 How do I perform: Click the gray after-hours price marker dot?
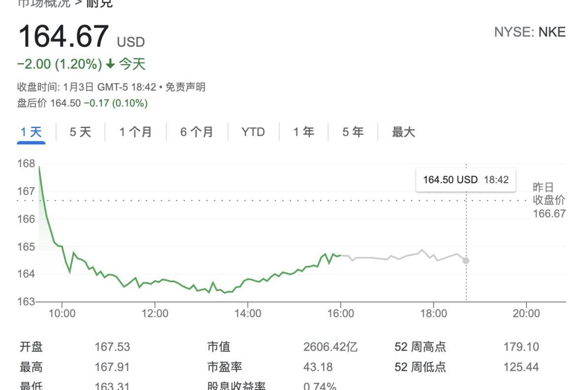click(466, 260)
